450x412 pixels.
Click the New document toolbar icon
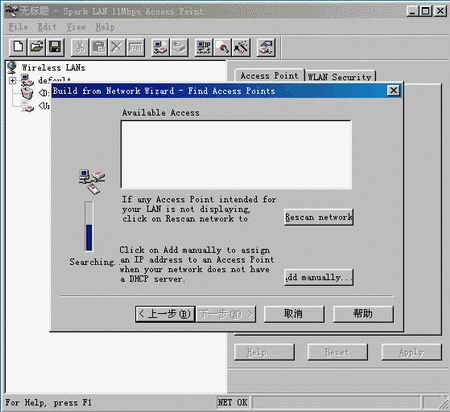tap(18, 47)
